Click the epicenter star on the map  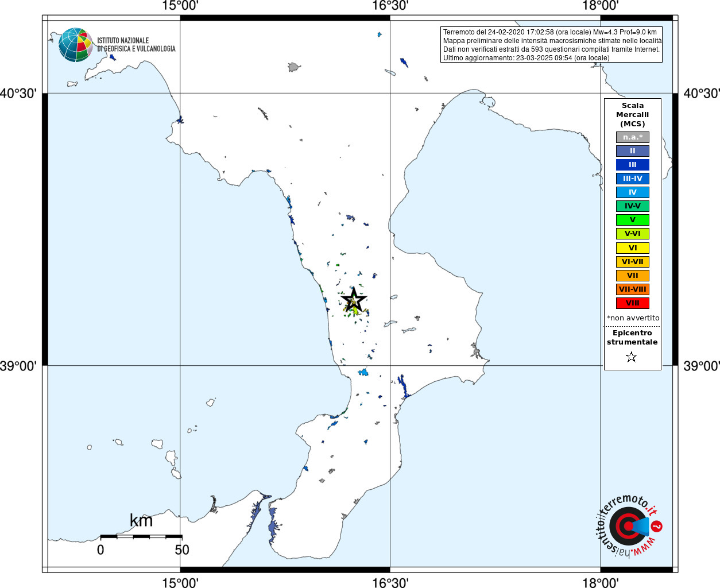[354, 300]
